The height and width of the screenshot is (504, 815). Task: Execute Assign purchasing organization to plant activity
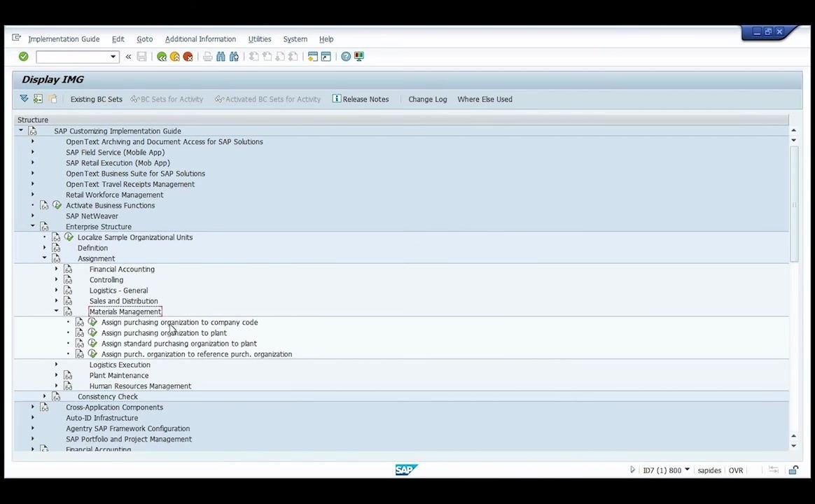pos(92,332)
